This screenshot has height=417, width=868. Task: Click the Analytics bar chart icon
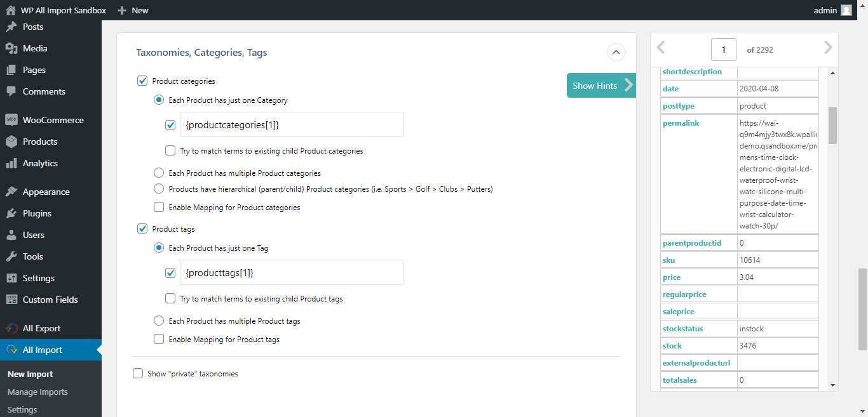coord(11,163)
